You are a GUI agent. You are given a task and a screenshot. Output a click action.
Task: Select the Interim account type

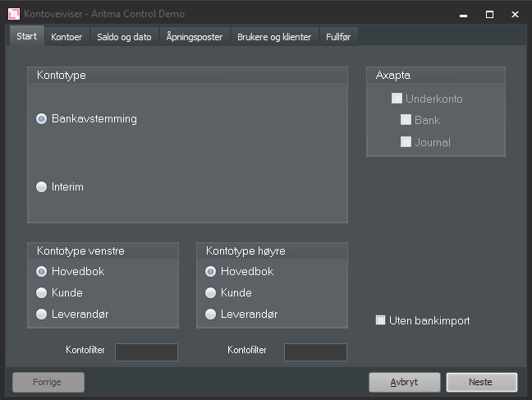click(42, 187)
